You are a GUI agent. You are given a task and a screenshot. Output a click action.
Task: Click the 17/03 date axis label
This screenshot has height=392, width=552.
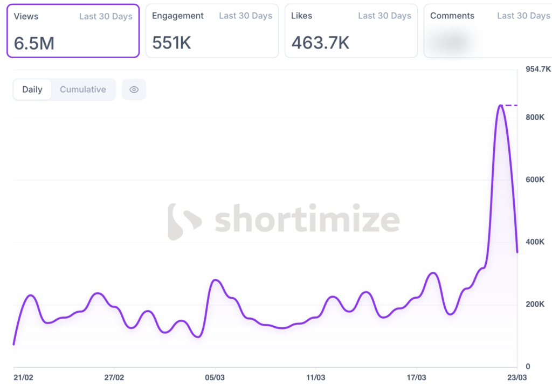[417, 377]
